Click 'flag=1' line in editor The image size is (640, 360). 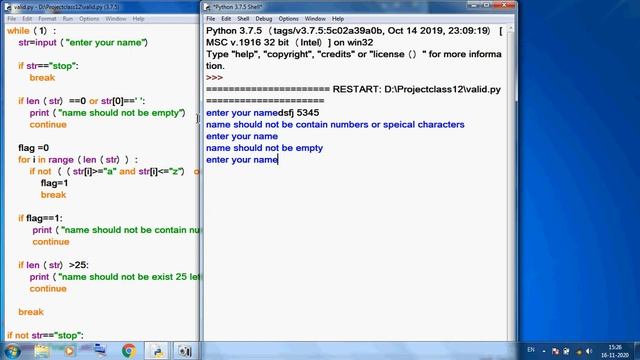tap(54, 183)
